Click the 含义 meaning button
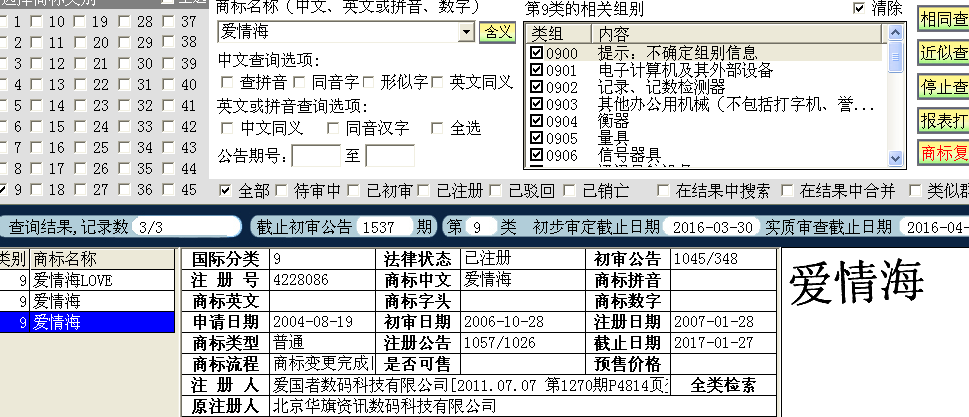 (x=497, y=32)
